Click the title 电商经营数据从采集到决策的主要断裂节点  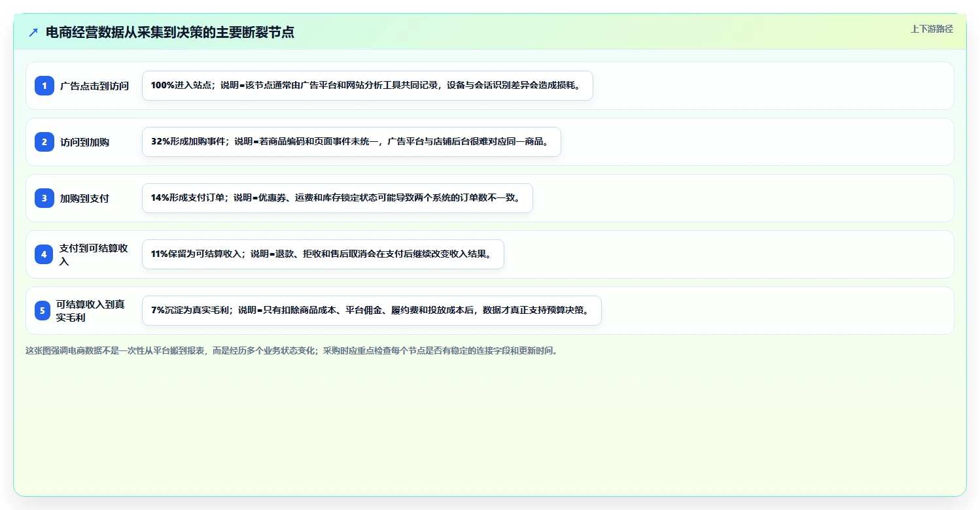170,32
